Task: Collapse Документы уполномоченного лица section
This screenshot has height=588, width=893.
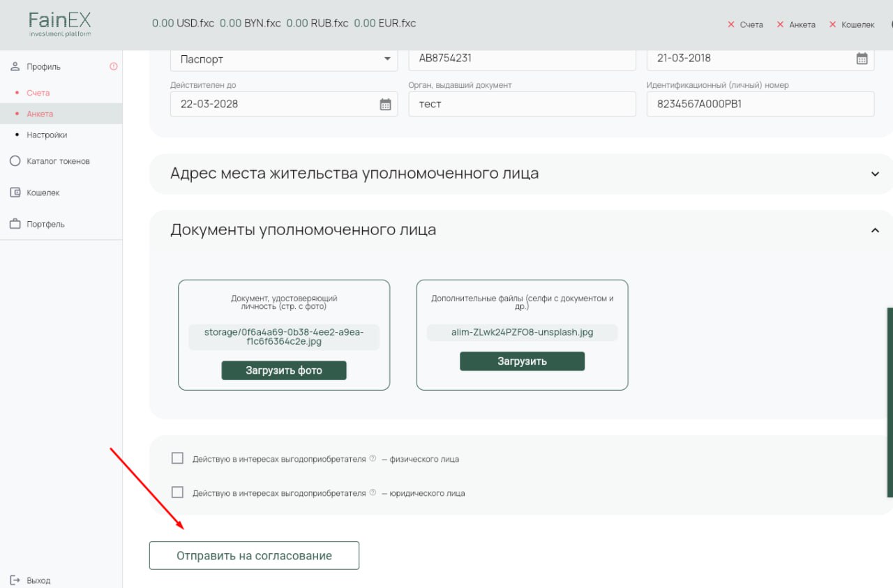Action: (x=875, y=230)
